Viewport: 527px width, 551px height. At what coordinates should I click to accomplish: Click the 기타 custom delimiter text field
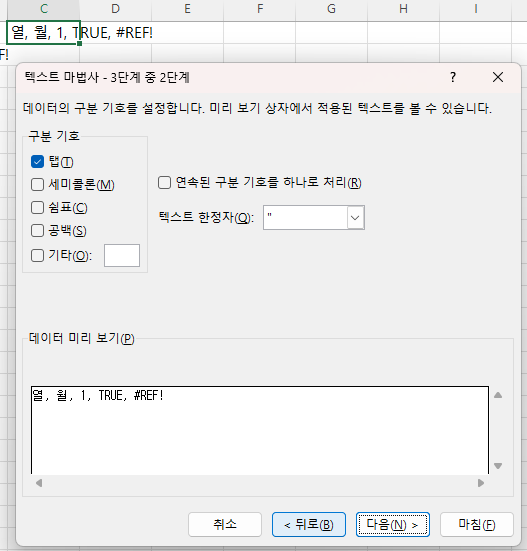122,255
